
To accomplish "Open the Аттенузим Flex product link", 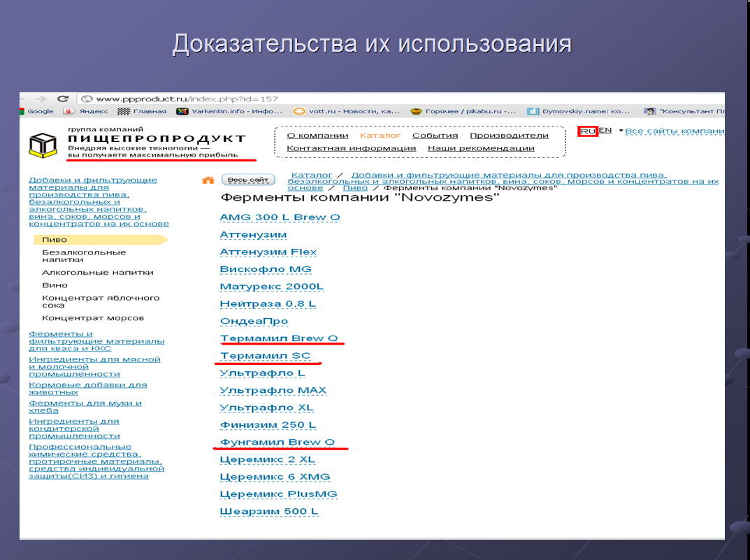I will 268,252.
